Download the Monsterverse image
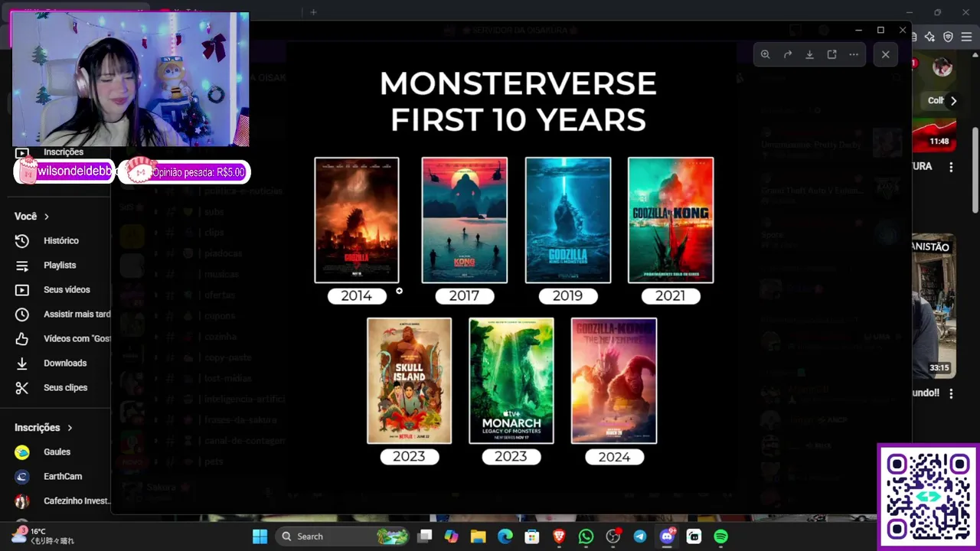980x551 pixels. (x=809, y=54)
